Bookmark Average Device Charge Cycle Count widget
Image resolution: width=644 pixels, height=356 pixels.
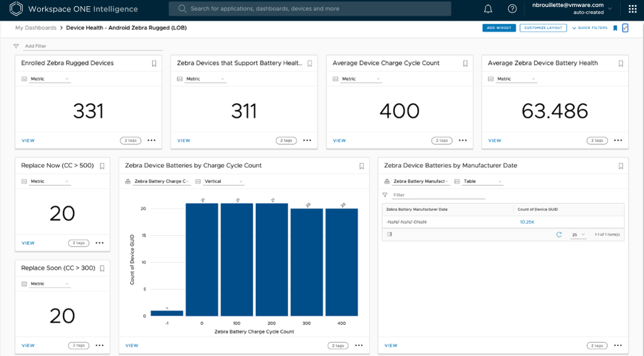pos(465,64)
